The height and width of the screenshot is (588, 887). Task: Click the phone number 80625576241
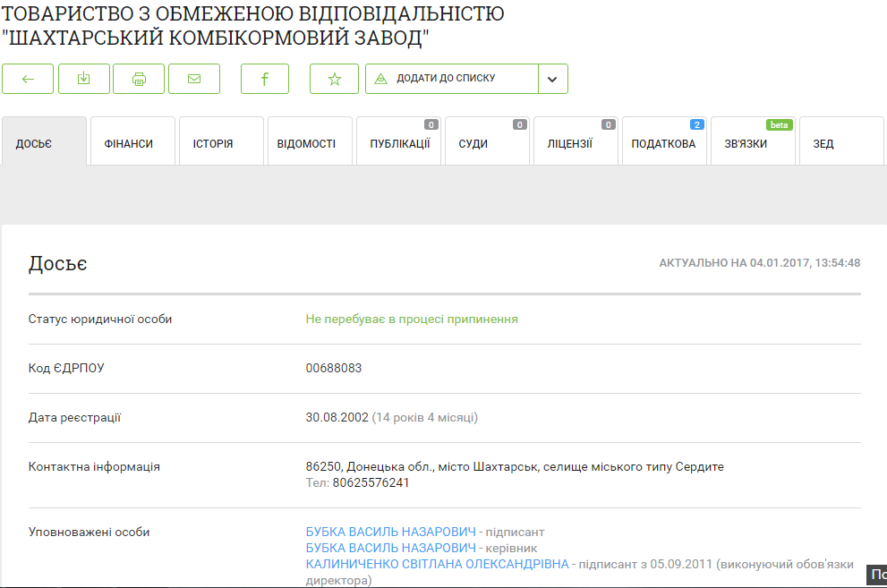pyautogui.click(x=371, y=482)
